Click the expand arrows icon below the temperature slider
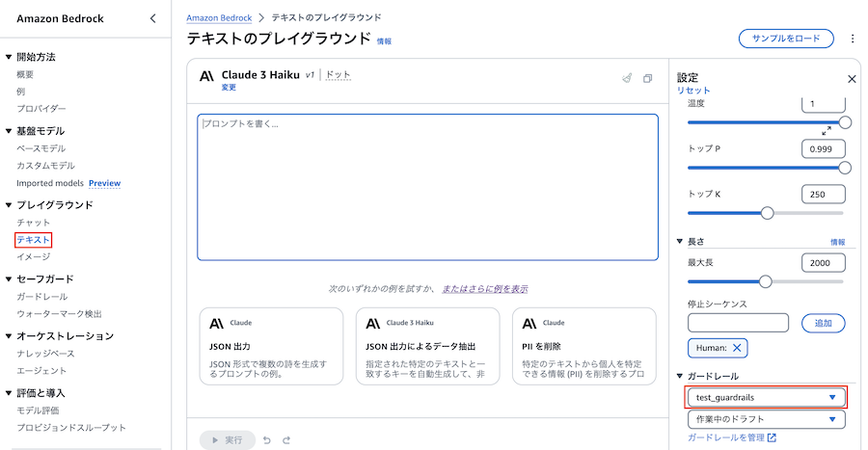Viewport: 868px width, 450px height. pyautogui.click(x=827, y=130)
